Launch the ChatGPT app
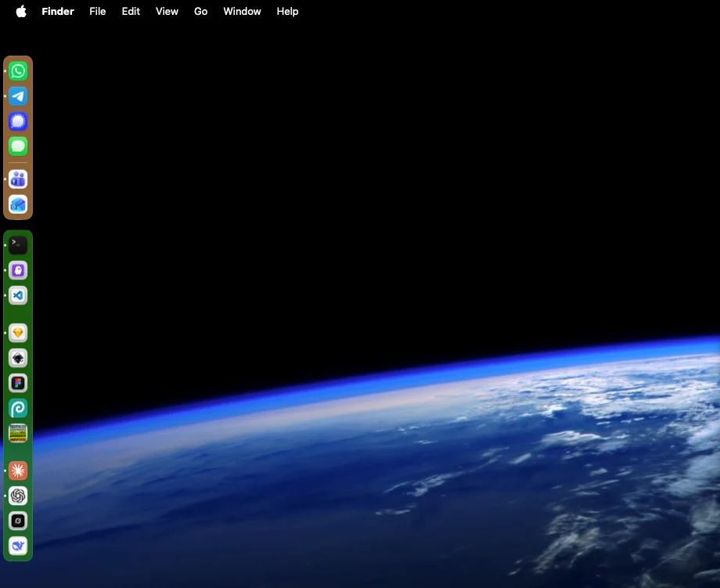Viewport: 720px width, 588px height. (18, 496)
